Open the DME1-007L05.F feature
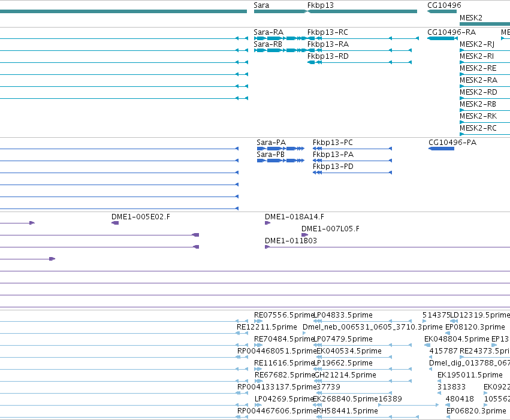 click(x=305, y=235)
